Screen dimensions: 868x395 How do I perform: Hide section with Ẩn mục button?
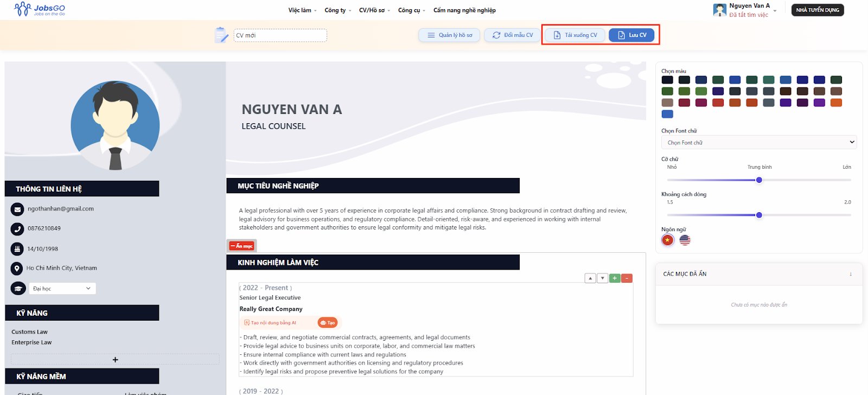pyautogui.click(x=241, y=246)
